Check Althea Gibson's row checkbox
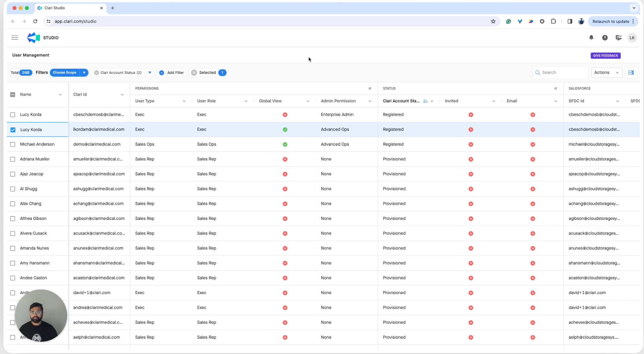The image size is (644, 354). click(x=13, y=219)
